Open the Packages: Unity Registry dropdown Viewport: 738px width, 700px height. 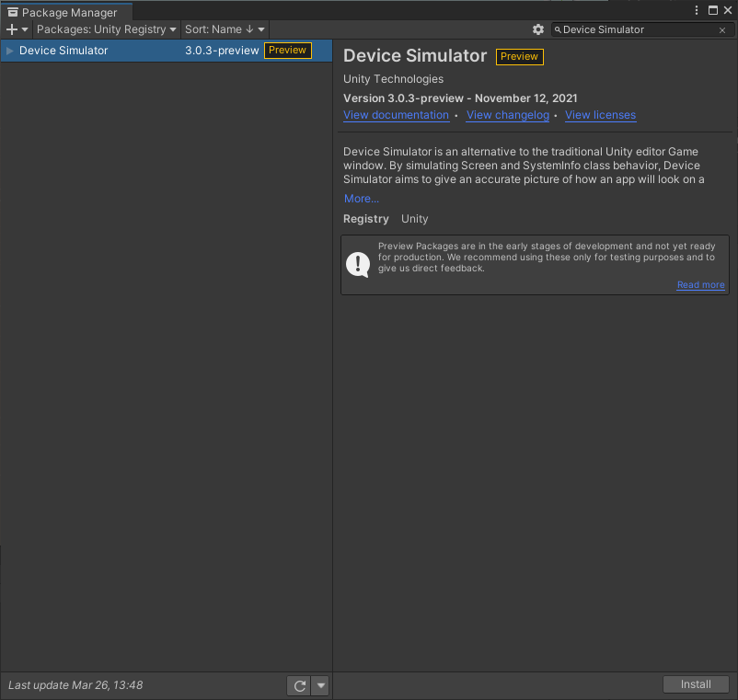point(107,29)
